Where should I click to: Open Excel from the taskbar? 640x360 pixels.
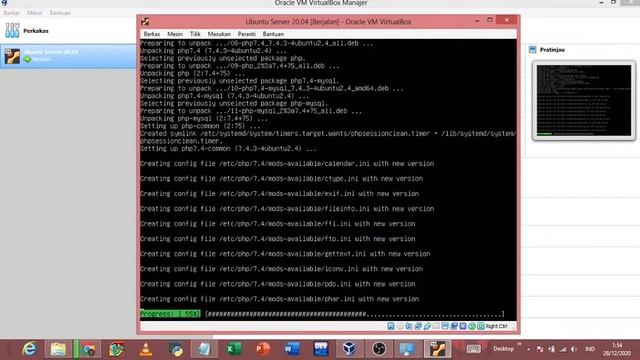click(233, 349)
